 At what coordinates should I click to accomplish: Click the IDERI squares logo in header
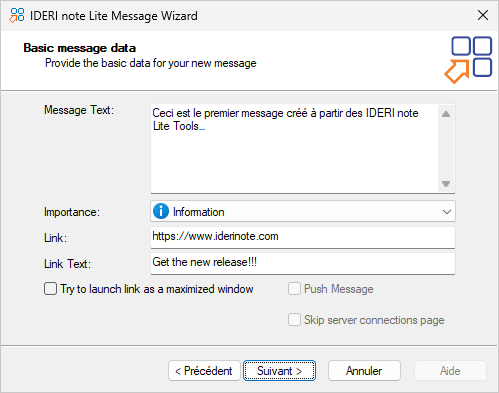click(x=468, y=60)
